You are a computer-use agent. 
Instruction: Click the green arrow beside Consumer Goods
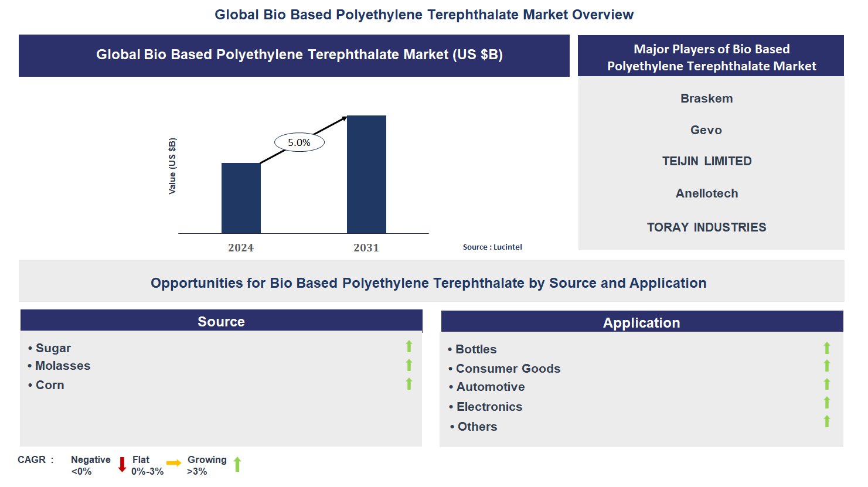click(x=827, y=366)
